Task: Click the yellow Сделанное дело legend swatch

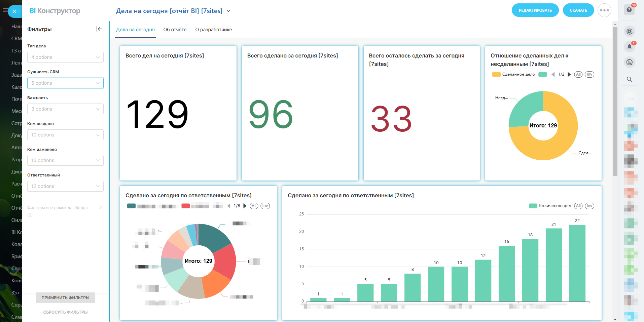Action: tap(496, 75)
